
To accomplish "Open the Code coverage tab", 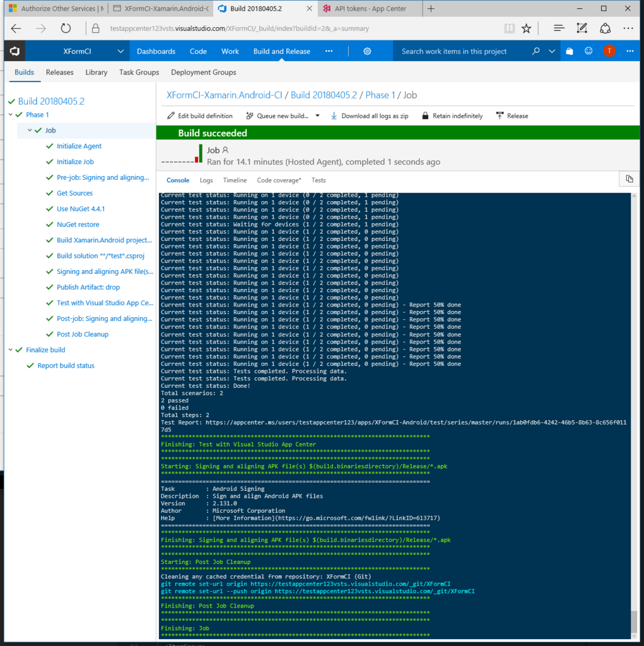I will (x=279, y=180).
